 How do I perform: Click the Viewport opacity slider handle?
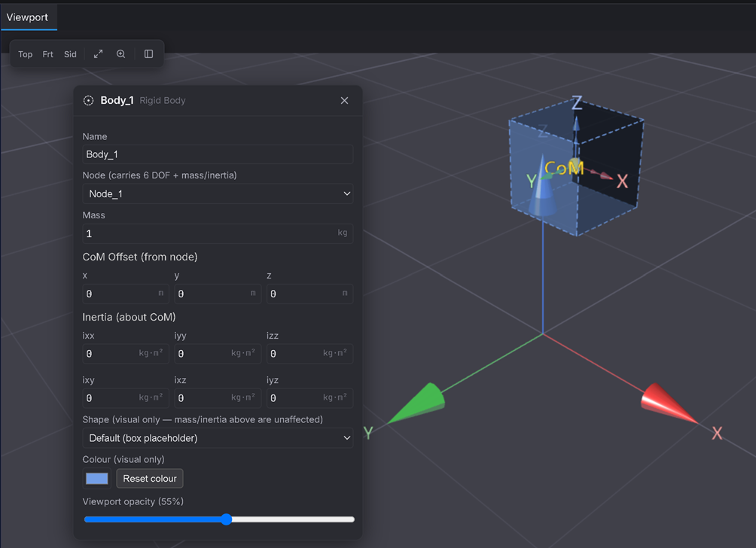[226, 519]
